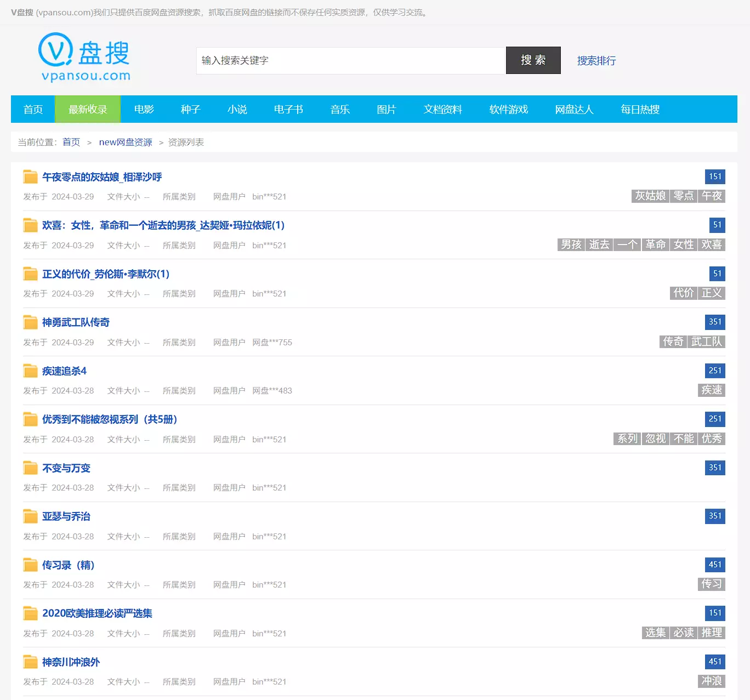Click folder icon beside 午夜零点的灰姑娘
Viewport: 750px width, 700px height.
point(30,177)
